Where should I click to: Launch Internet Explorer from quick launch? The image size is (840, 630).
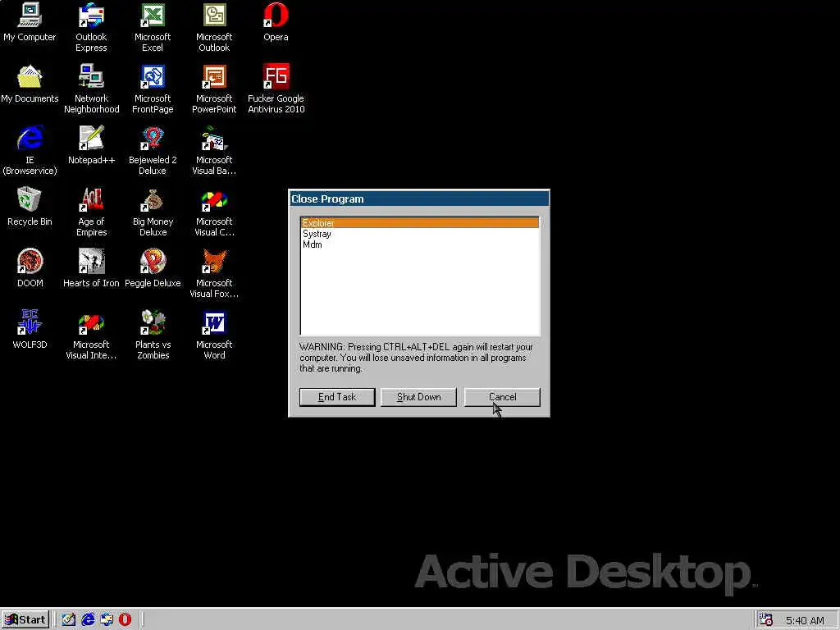tap(88, 620)
